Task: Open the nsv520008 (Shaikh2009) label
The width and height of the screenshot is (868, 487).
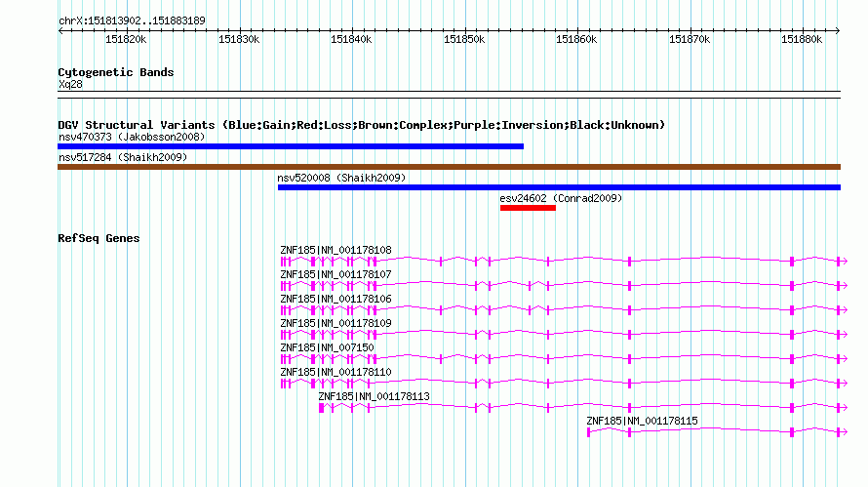Action: pyautogui.click(x=341, y=178)
